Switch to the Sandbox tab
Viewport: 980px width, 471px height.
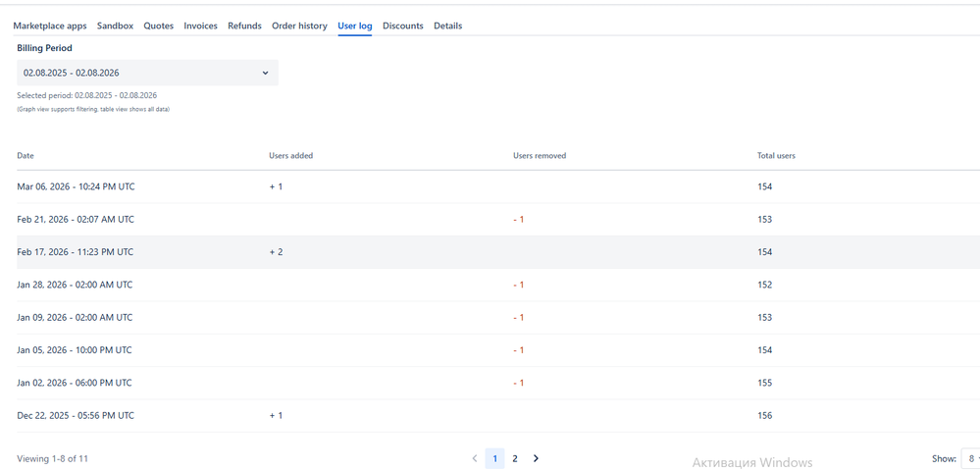pyautogui.click(x=115, y=26)
